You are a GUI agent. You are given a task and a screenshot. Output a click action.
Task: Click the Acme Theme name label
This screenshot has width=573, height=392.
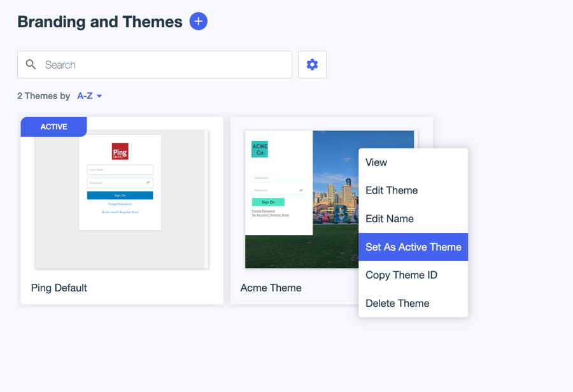tap(271, 288)
